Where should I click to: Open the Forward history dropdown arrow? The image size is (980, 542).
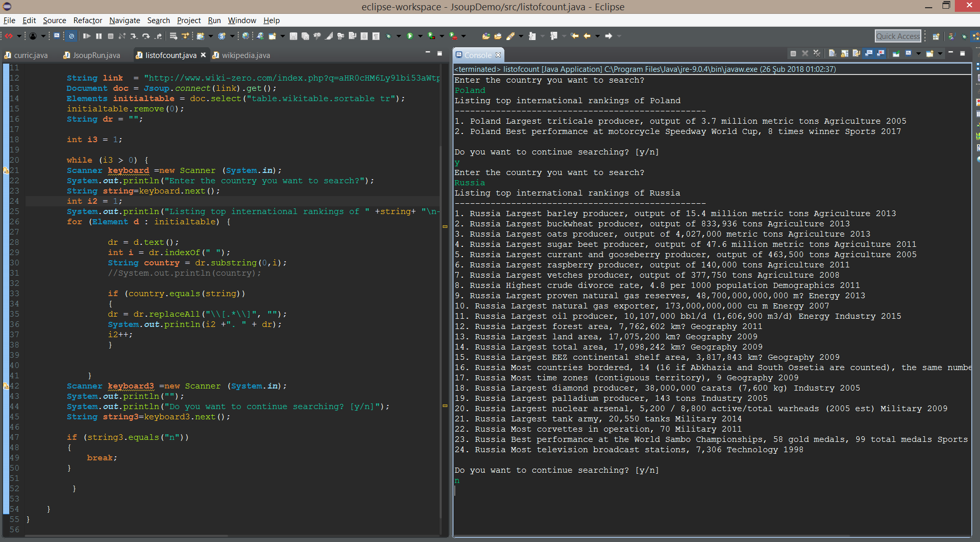point(619,36)
